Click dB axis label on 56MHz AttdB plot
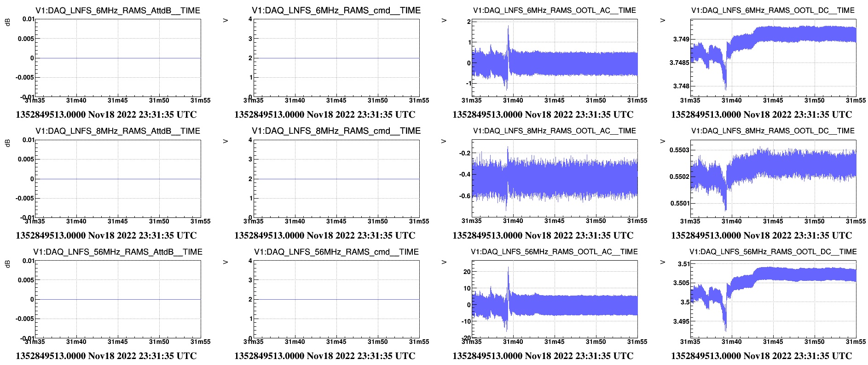The height and width of the screenshot is (365, 868). [x=7, y=264]
